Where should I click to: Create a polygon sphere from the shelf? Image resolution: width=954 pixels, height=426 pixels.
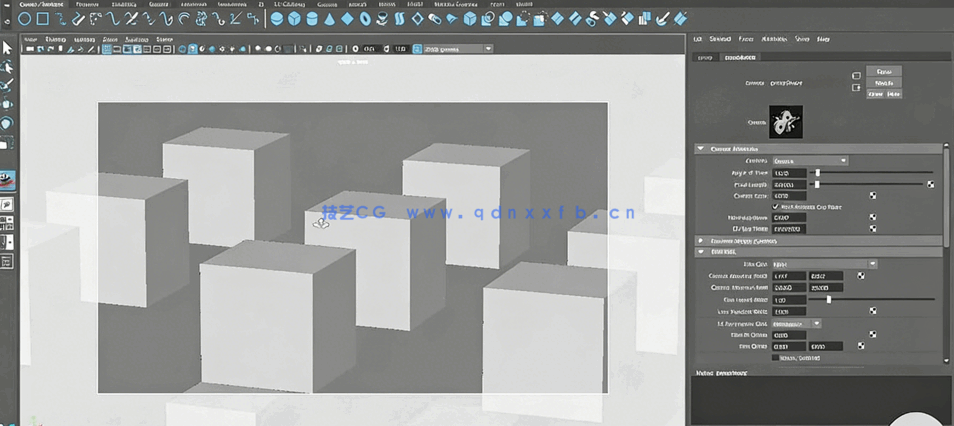coord(278,19)
